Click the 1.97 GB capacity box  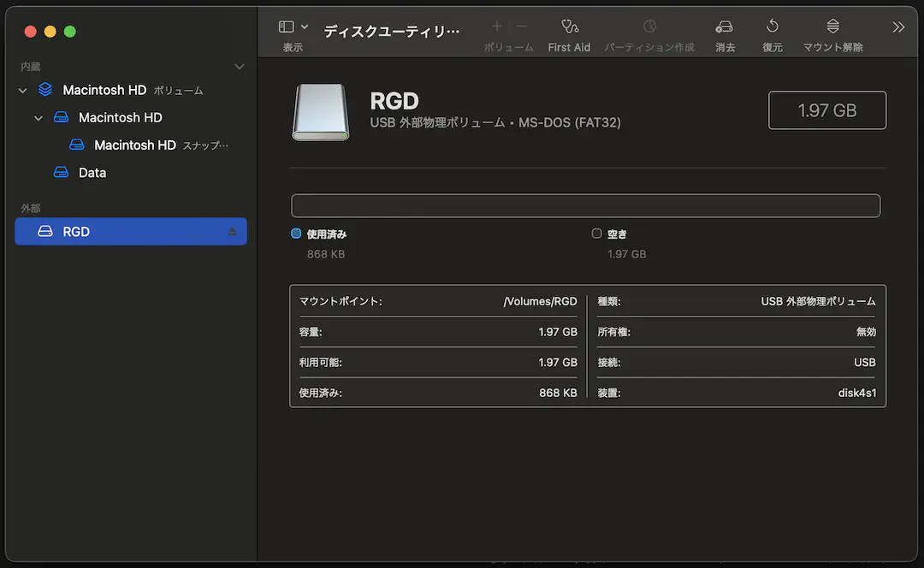pos(827,110)
